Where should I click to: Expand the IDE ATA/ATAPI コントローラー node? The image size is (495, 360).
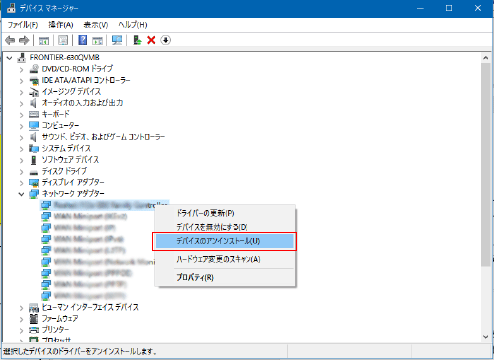point(22,81)
